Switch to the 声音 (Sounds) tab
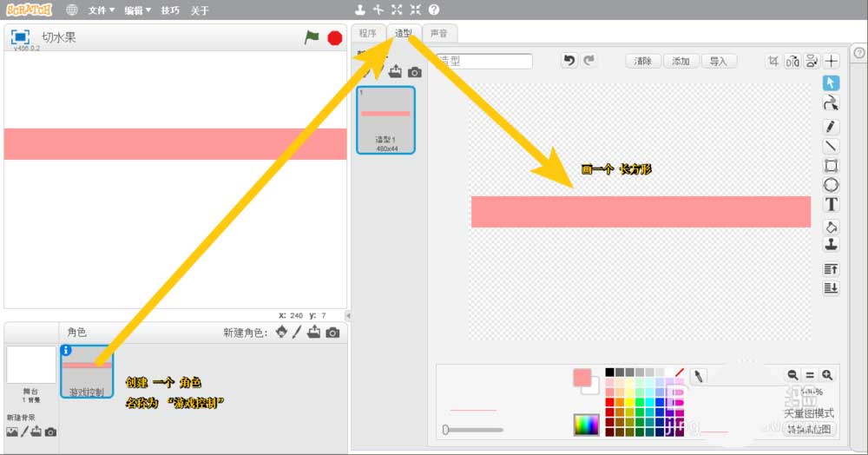 click(x=439, y=33)
